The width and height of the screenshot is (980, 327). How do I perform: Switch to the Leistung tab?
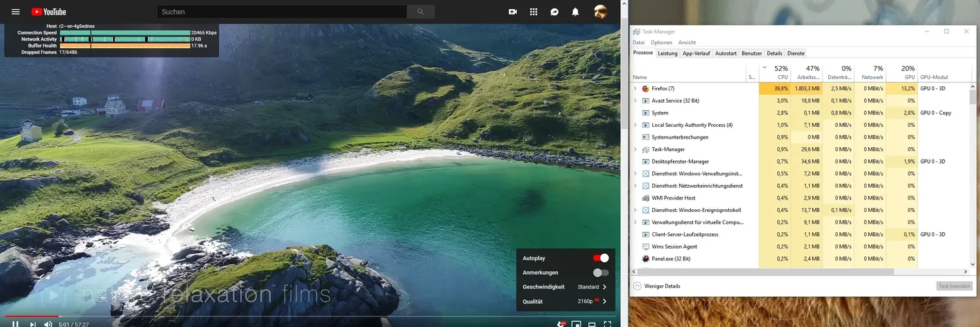667,53
